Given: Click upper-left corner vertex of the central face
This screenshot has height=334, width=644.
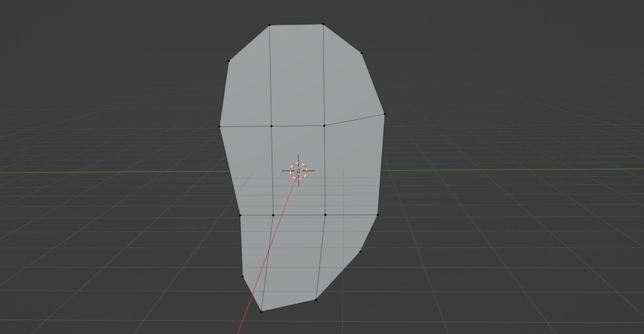Looking at the screenshot, I should pyautogui.click(x=271, y=126).
